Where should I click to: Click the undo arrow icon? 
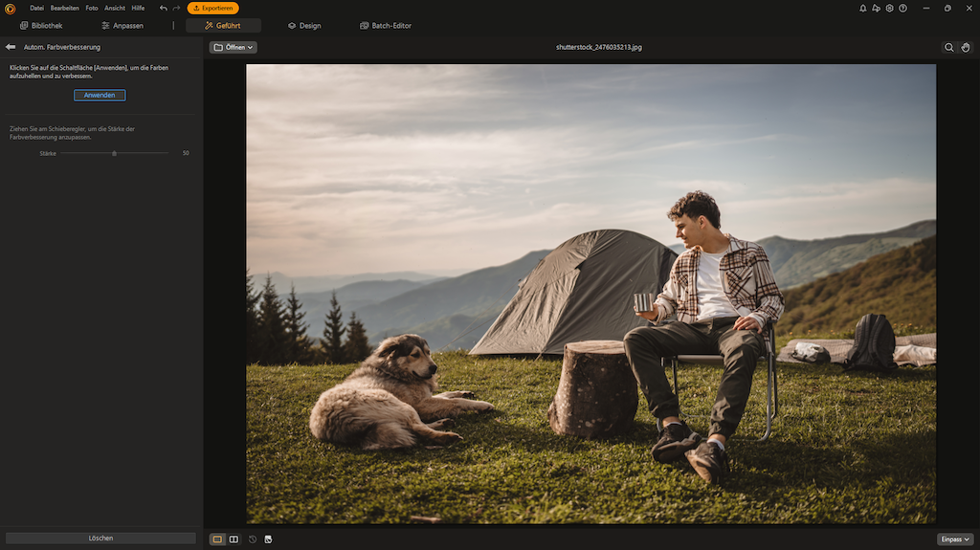tap(164, 8)
